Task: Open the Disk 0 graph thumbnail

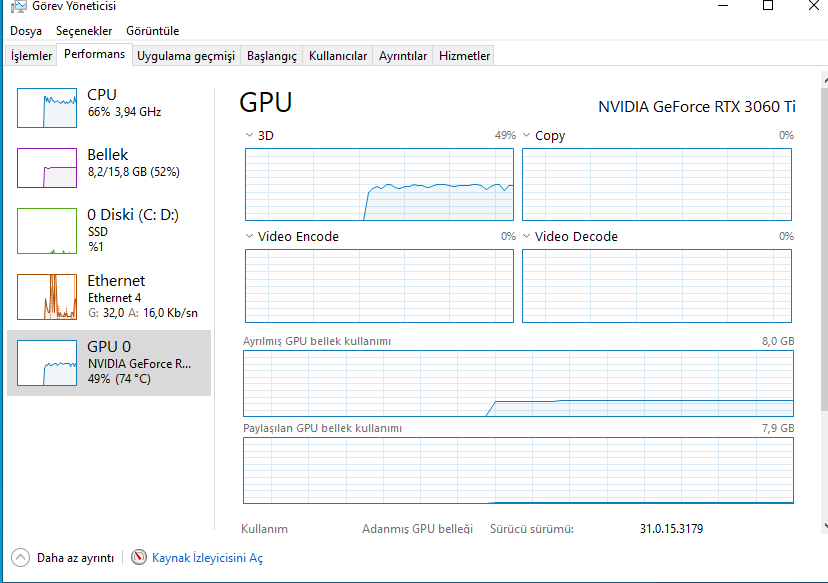Action: [47, 230]
